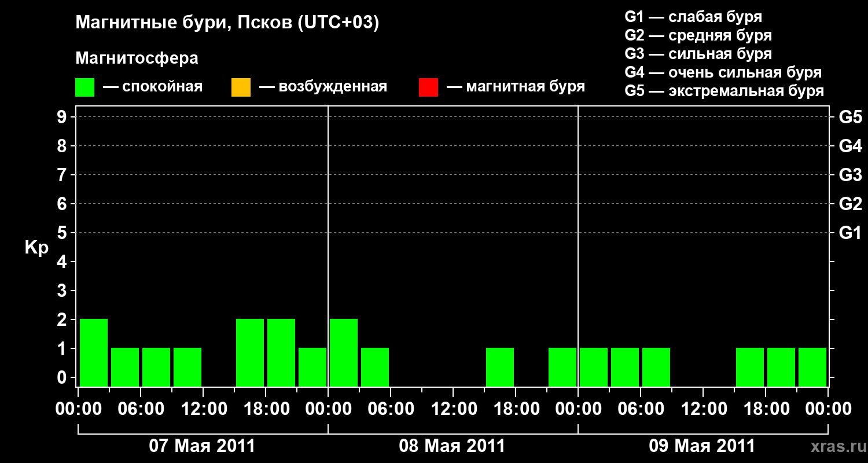Click the 'Магнитосфера' heading
This screenshot has width=868, height=463.
pos(137,58)
